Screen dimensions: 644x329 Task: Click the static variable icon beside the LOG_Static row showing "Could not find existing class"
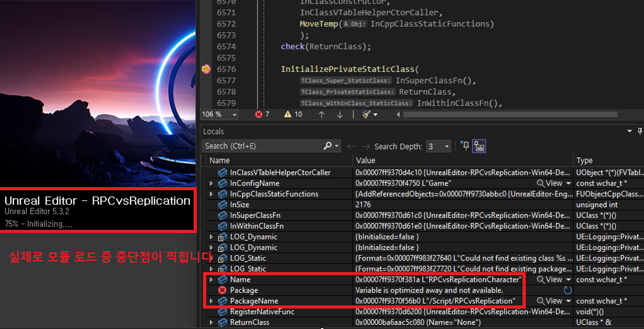tap(222, 258)
